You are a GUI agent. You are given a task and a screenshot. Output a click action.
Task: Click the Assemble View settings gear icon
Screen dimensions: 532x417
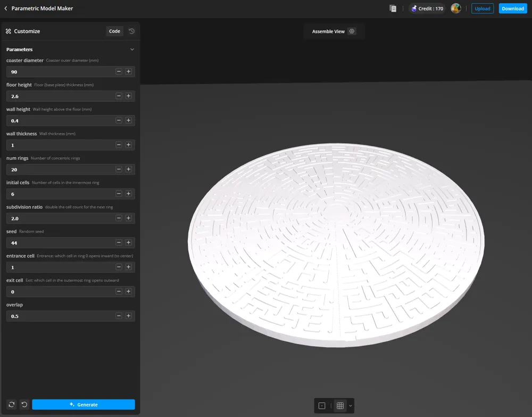click(352, 31)
